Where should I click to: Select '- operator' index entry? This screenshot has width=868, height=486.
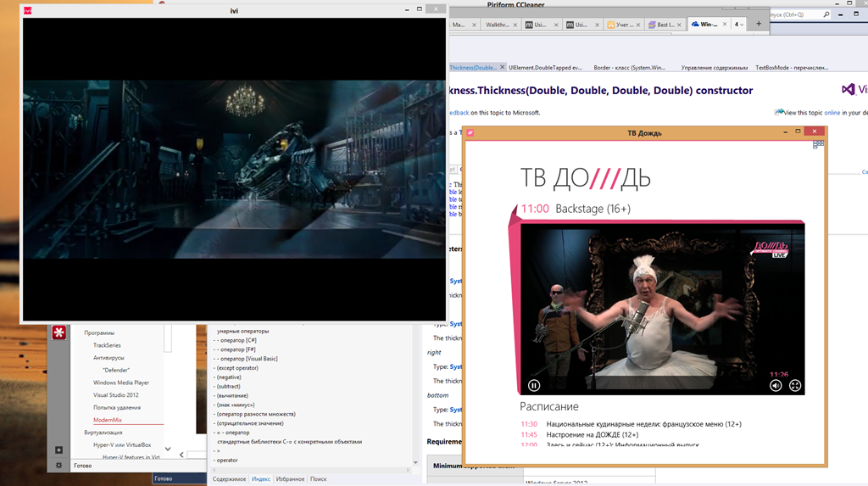pyautogui.click(x=225, y=460)
